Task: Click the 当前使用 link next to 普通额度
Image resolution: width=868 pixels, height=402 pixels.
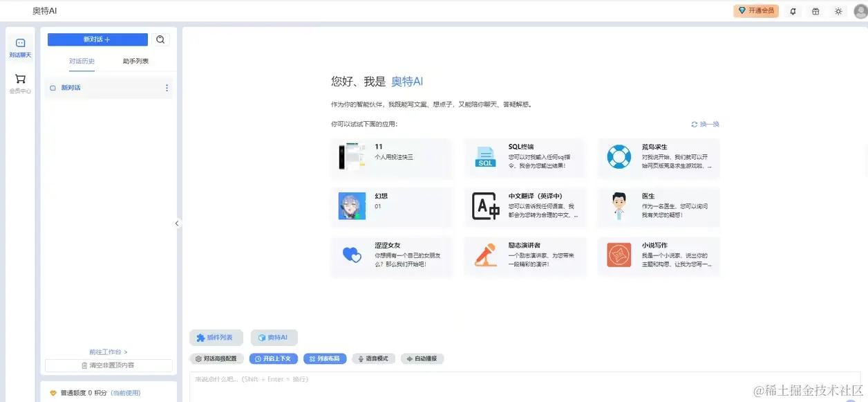Action: (x=126, y=393)
